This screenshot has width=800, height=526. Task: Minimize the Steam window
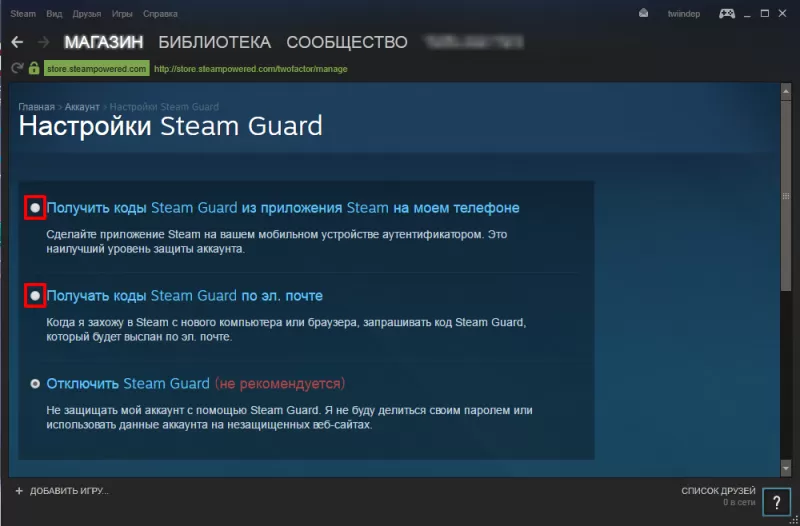747,14
